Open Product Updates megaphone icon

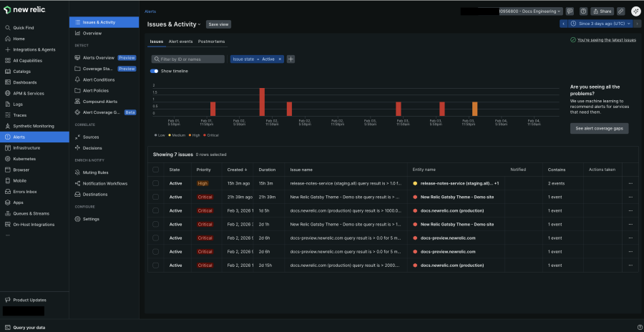(7, 300)
